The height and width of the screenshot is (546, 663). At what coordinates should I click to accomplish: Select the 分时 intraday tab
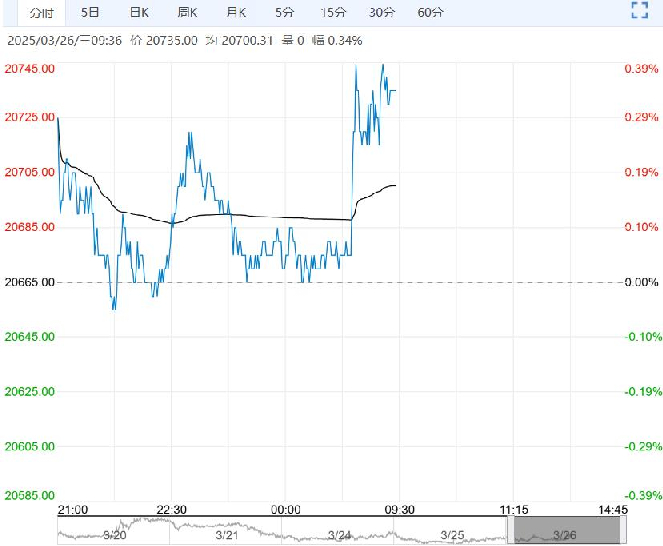point(41,13)
